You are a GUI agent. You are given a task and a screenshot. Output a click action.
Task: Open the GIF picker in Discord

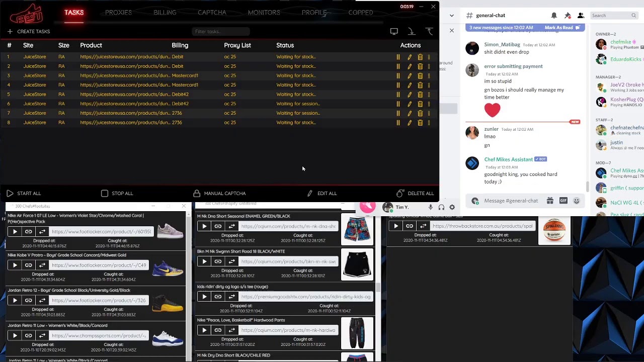click(x=563, y=201)
